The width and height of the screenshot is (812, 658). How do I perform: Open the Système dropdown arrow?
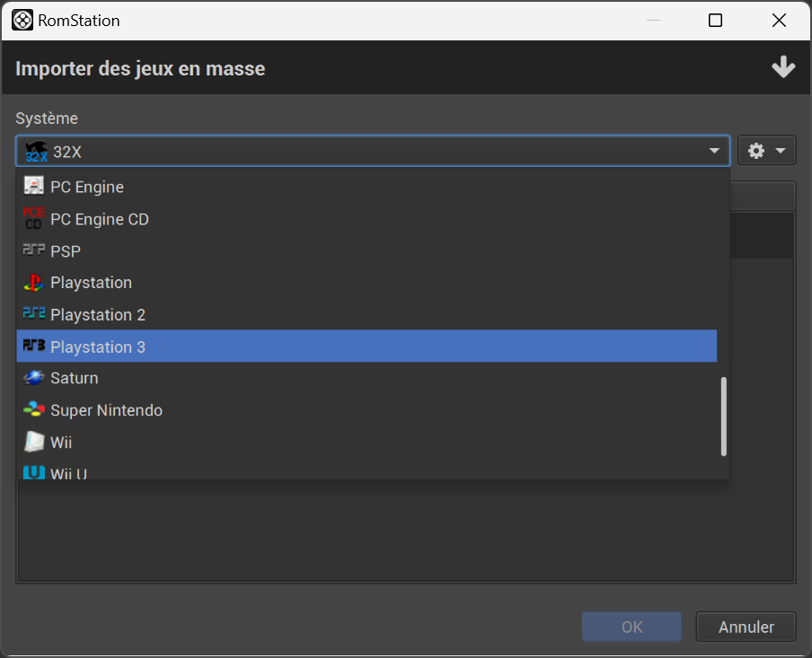[x=715, y=150]
